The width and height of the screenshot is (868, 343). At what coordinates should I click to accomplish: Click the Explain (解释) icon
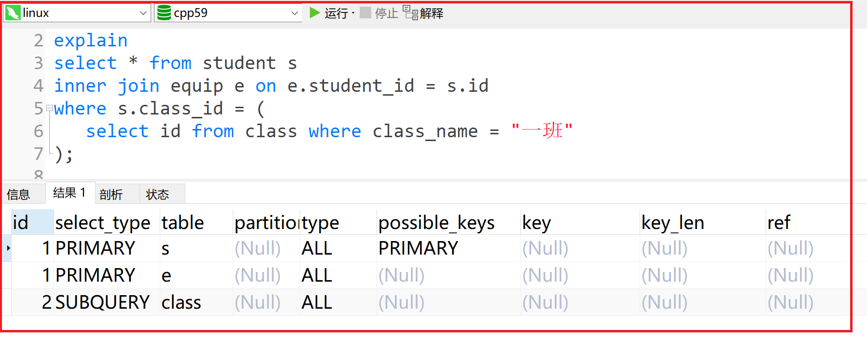point(410,13)
